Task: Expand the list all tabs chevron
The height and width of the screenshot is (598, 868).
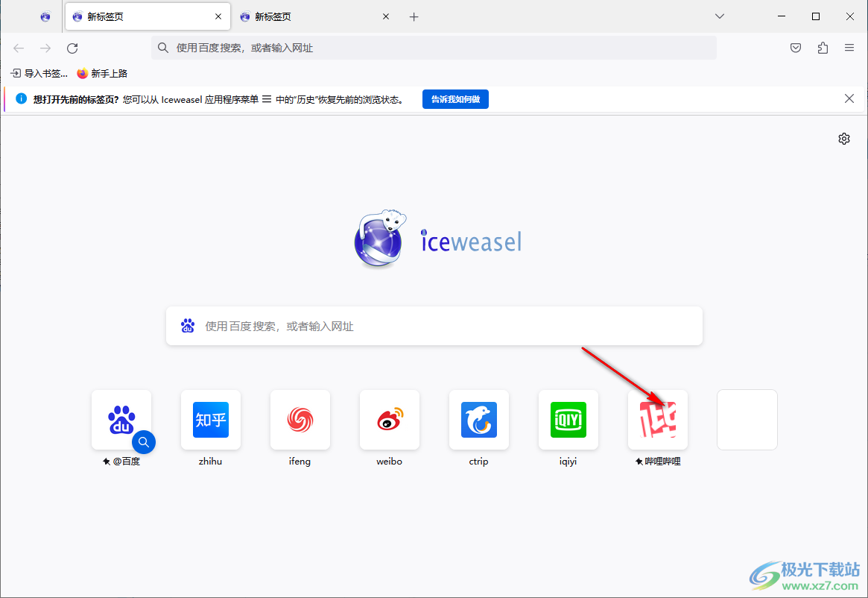Action: click(720, 16)
